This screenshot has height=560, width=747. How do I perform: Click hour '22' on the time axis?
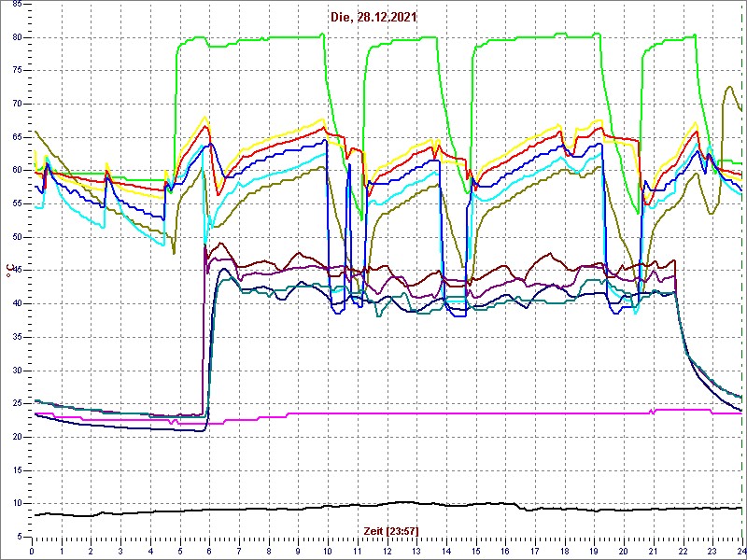click(683, 551)
